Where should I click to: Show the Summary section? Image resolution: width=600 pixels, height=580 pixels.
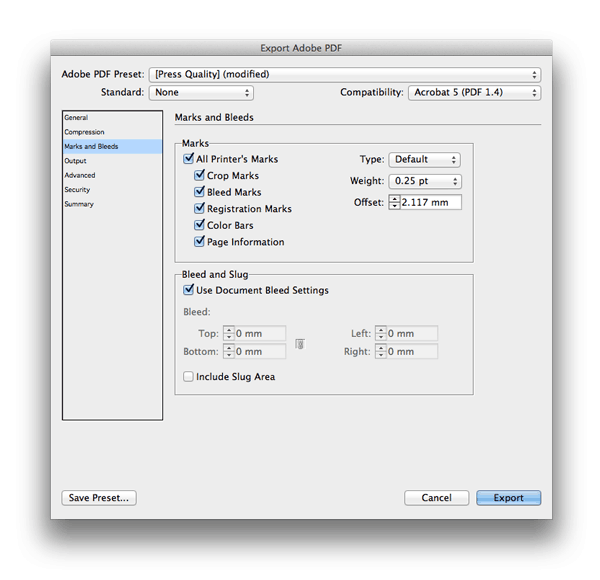click(112, 204)
